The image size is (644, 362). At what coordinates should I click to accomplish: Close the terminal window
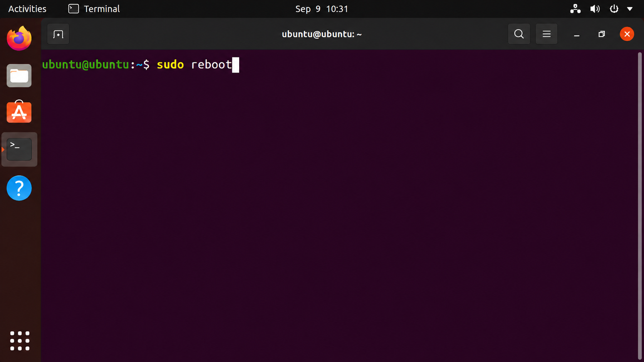point(627,34)
